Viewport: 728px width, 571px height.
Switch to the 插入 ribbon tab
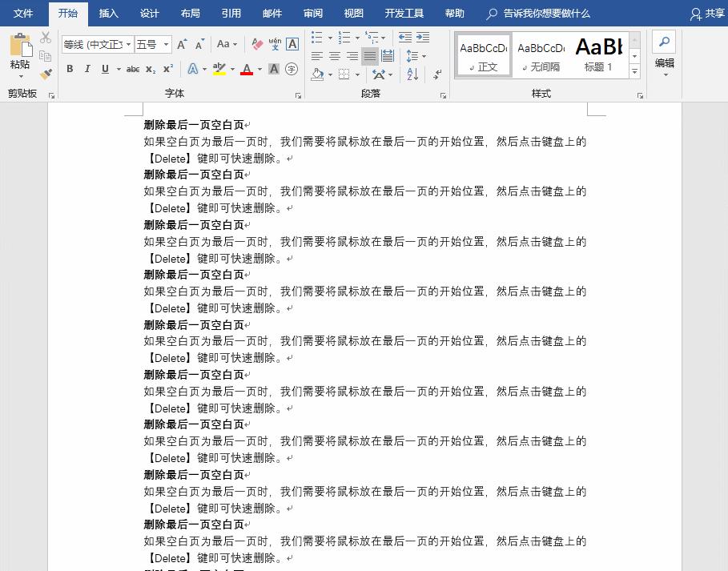coord(108,13)
